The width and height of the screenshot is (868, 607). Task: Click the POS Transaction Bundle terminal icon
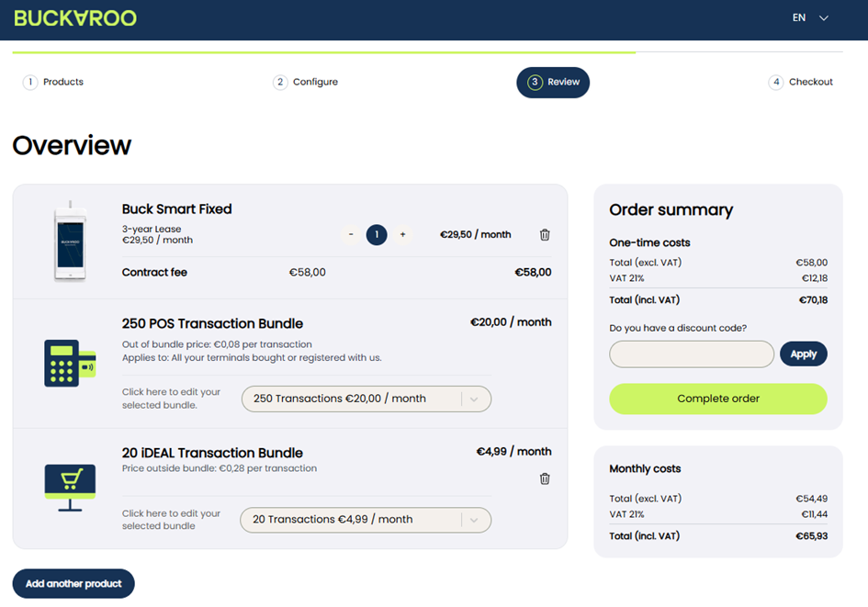[71, 363]
